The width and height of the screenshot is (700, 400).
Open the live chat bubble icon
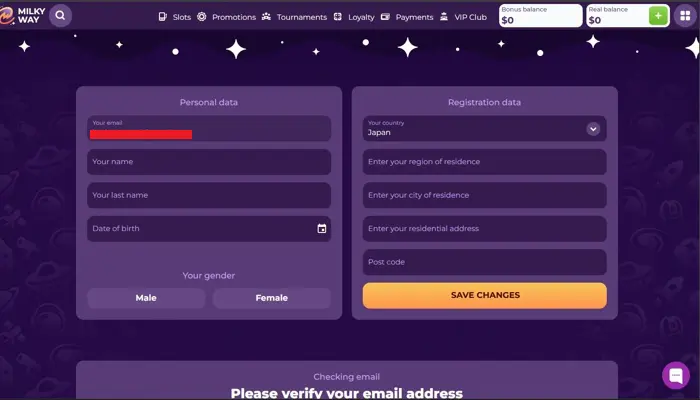tap(676, 376)
